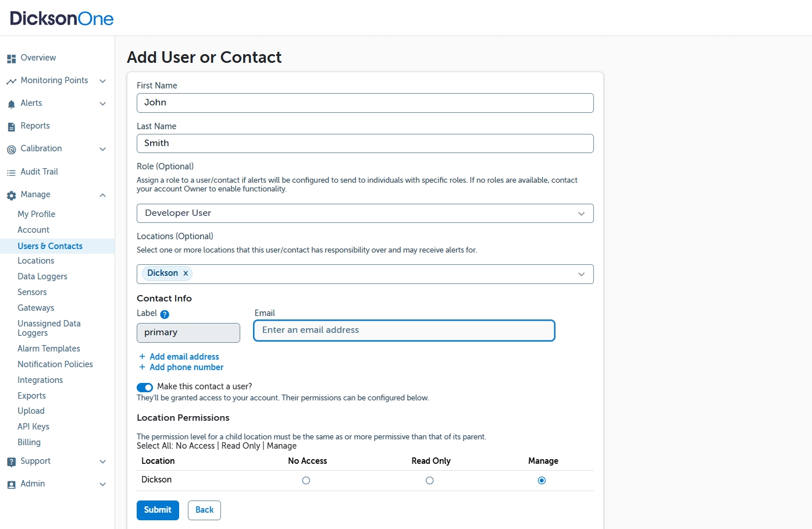Open Notification Policies in sidebar
This screenshot has height=529, width=812.
[x=55, y=364]
